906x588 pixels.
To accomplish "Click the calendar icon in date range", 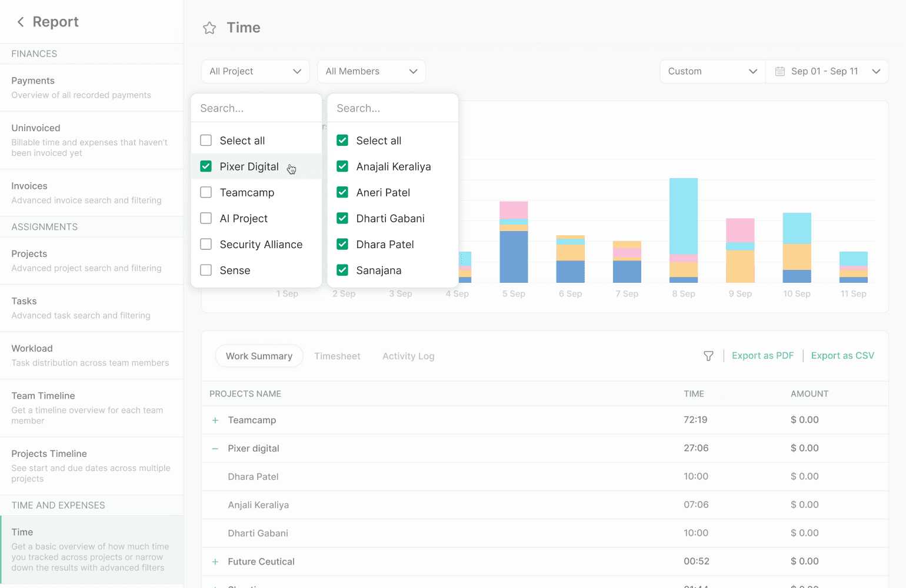I will [x=780, y=71].
